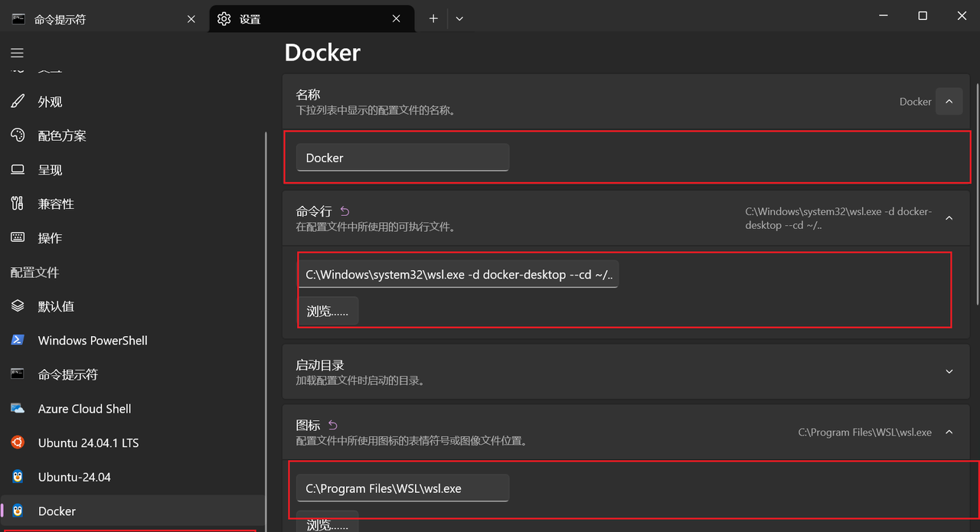This screenshot has width=980, height=532.
Task: Reset the 命令行 value with undo arrow
Action: (344, 211)
